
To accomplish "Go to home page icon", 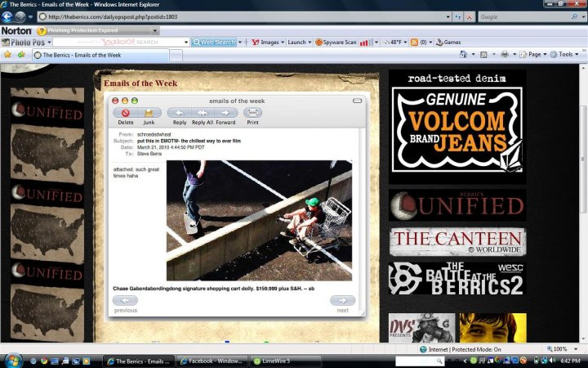I will (x=463, y=55).
